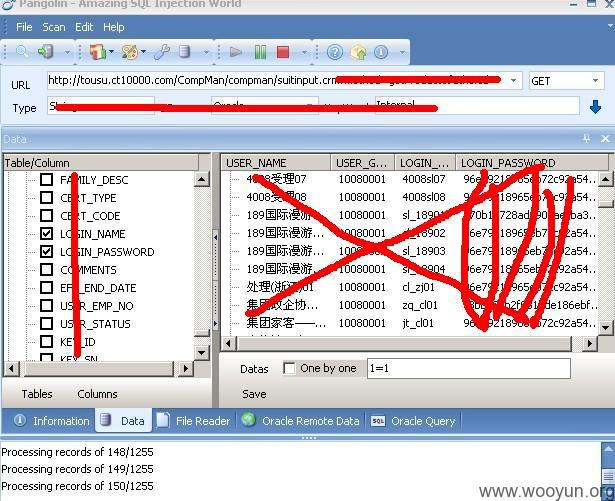615x501 pixels.
Task: Switch to the Information tab
Action: click(51, 421)
